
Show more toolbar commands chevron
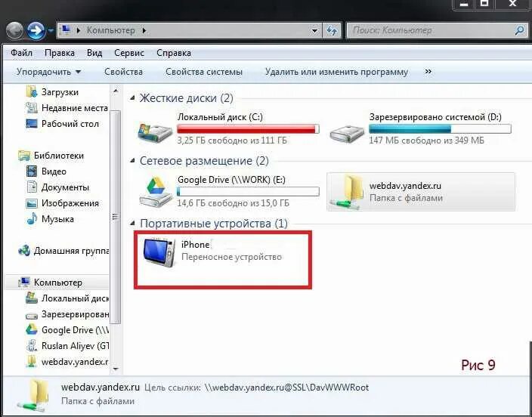[428, 72]
